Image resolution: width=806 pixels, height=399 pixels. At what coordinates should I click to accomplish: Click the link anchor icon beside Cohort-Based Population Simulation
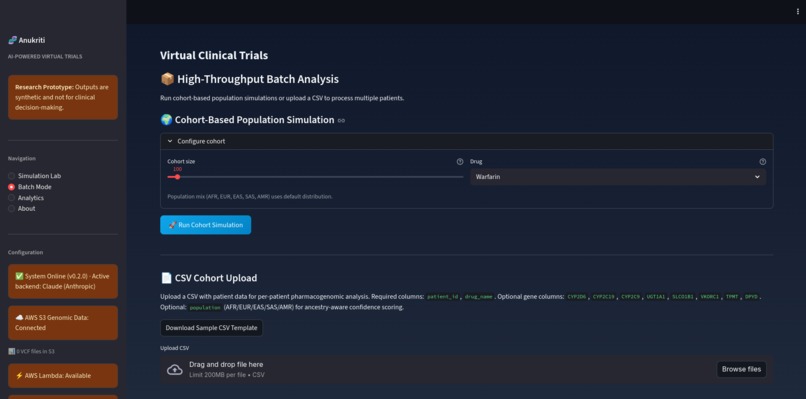tap(341, 120)
